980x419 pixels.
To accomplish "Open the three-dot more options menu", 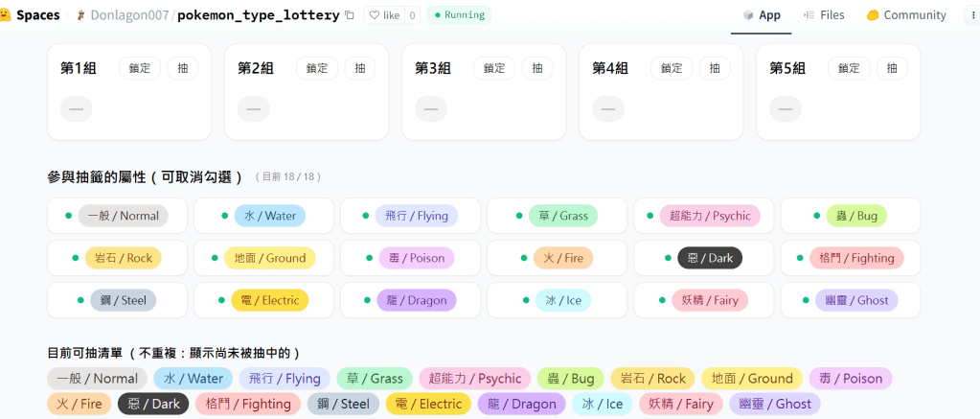I will tap(968, 15).
